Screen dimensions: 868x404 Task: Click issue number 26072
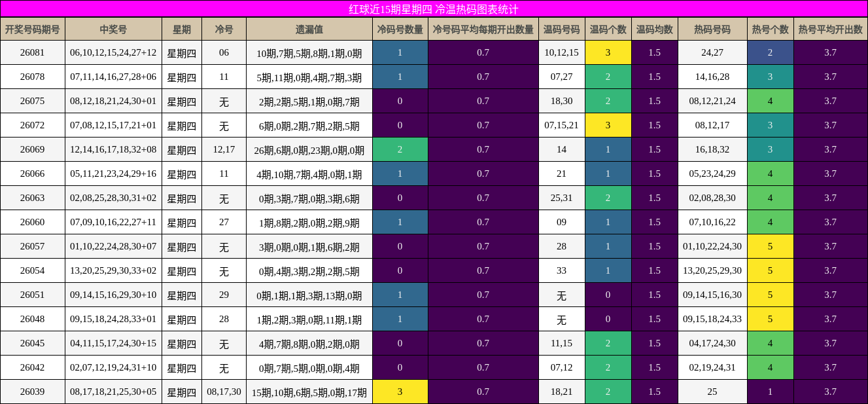[33, 125]
